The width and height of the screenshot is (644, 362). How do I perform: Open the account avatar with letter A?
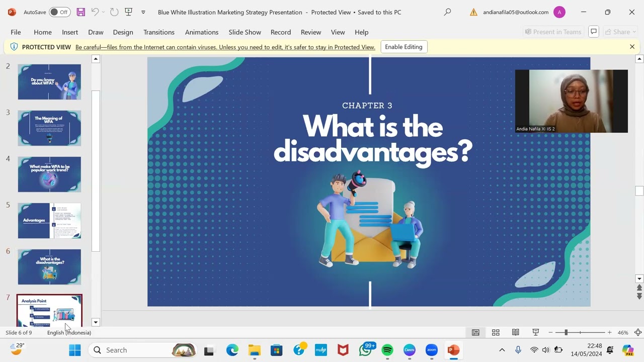[559, 12]
